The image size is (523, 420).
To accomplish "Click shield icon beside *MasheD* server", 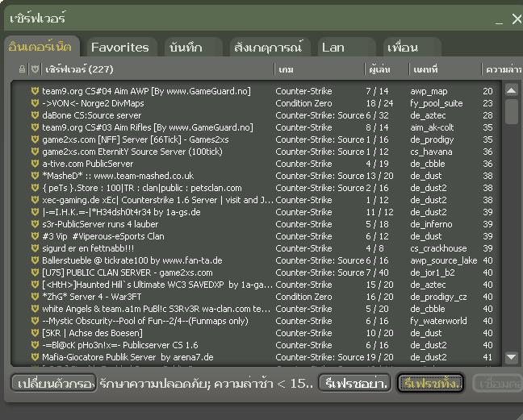I will (35, 176).
